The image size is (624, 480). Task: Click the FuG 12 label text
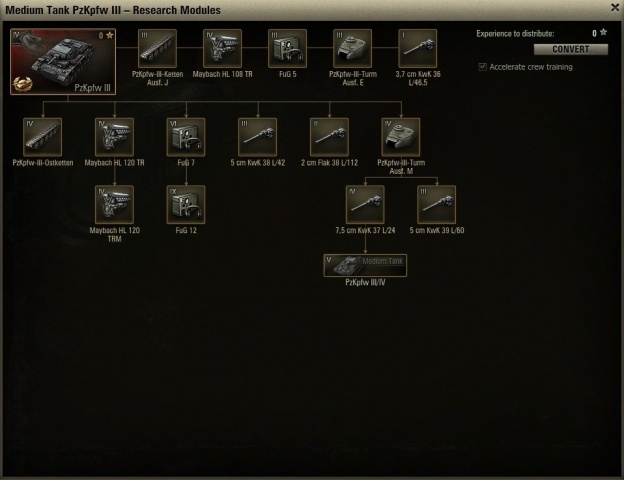186,230
